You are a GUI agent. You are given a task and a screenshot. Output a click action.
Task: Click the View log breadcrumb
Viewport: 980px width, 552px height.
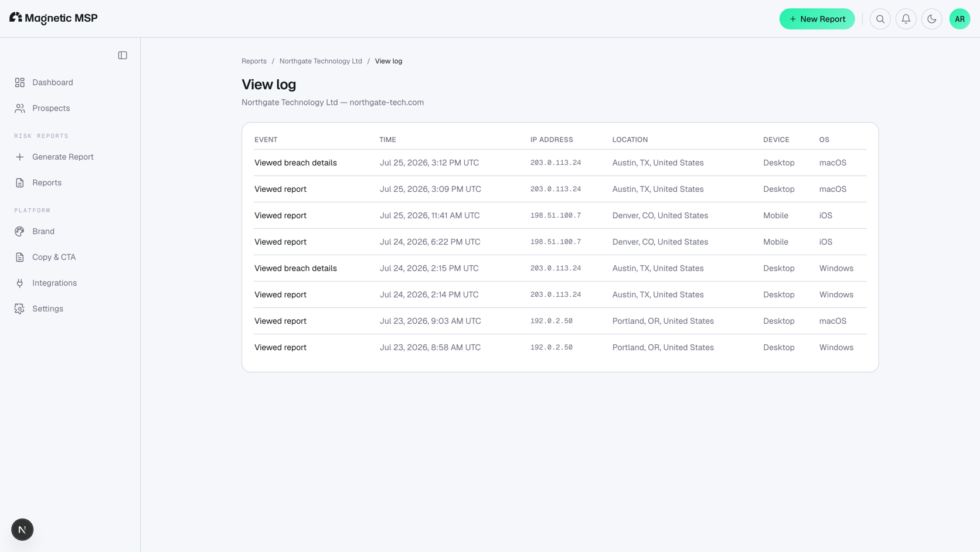(x=389, y=61)
